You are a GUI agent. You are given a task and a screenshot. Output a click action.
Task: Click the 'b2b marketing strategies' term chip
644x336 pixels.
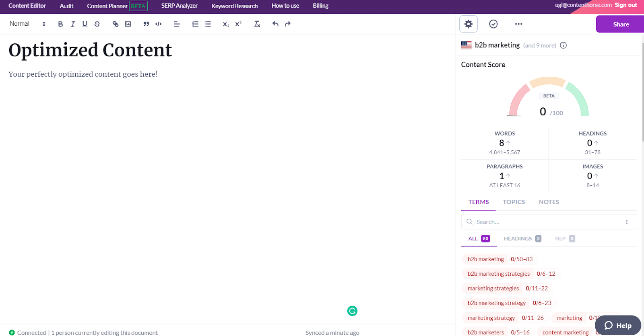(511, 274)
